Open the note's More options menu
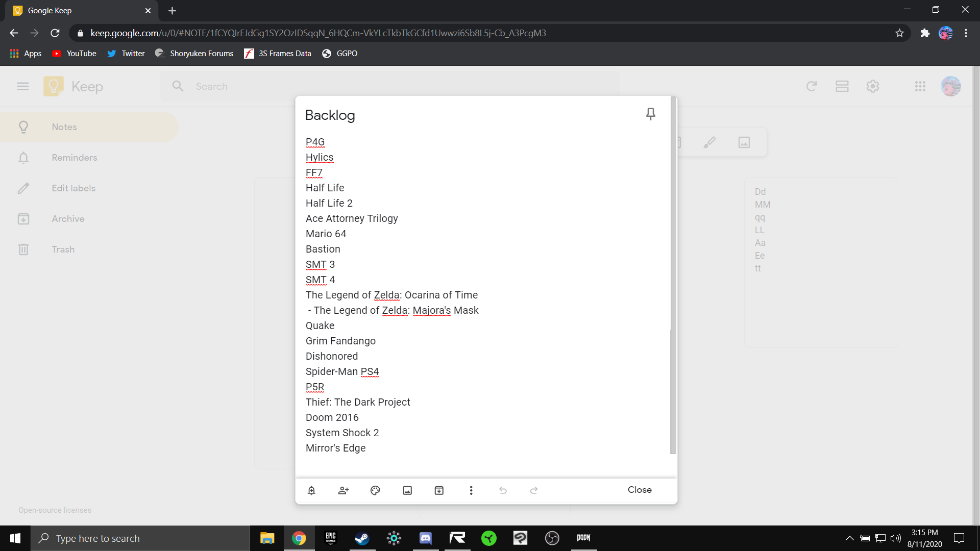This screenshot has width=980, height=551. [x=471, y=490]
